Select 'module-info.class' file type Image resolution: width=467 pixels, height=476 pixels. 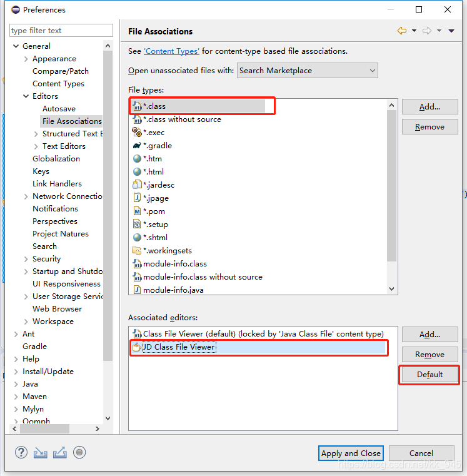pos(175,264)
